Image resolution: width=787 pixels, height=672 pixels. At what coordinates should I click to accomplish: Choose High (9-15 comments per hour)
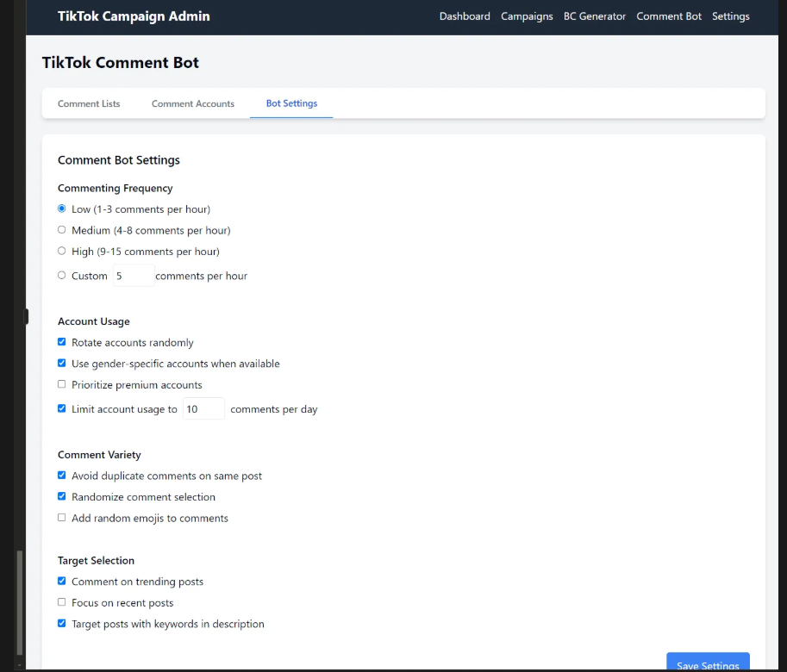click(x=62, y=252)
